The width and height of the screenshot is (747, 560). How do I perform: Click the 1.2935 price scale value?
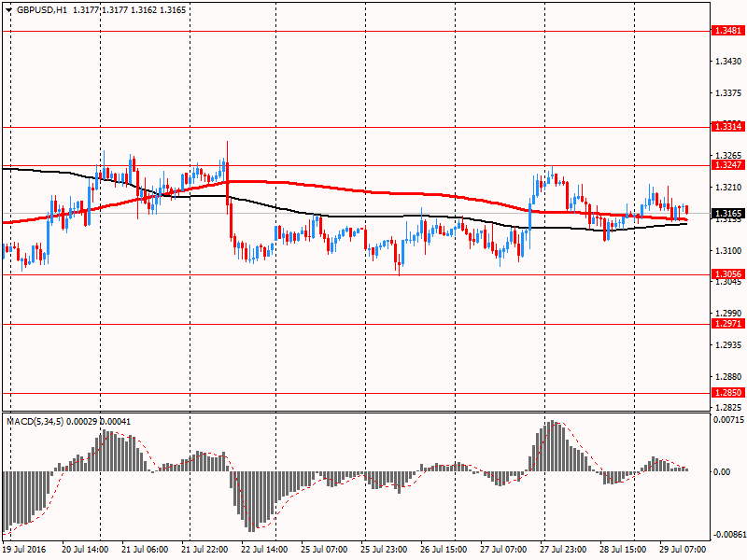click(x=729, y=344)
